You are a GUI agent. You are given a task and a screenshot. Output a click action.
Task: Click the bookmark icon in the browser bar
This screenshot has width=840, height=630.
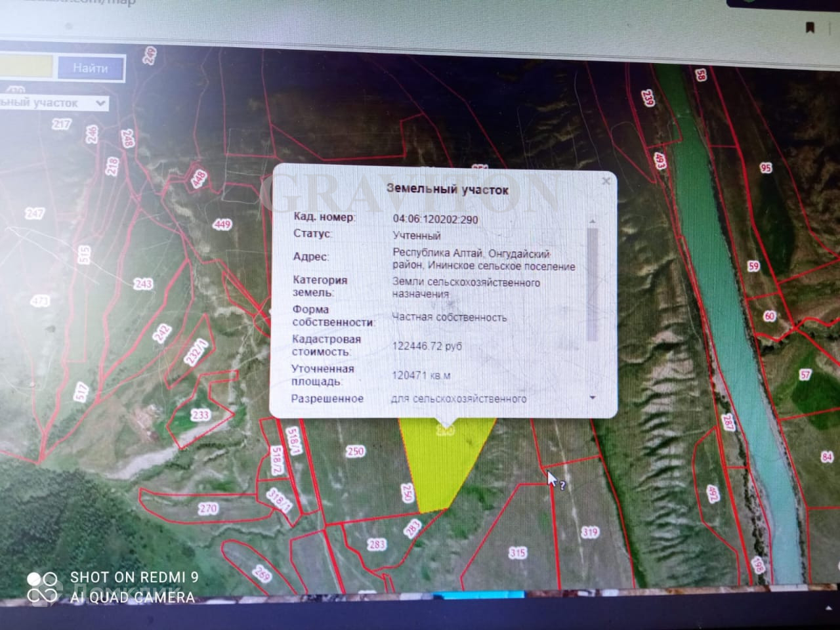(x=810, y=28)
